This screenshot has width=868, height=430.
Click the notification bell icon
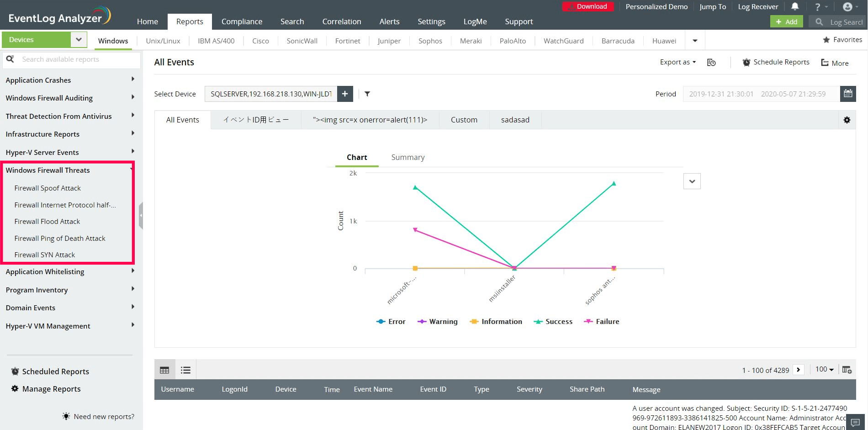[x=795, y=6]
